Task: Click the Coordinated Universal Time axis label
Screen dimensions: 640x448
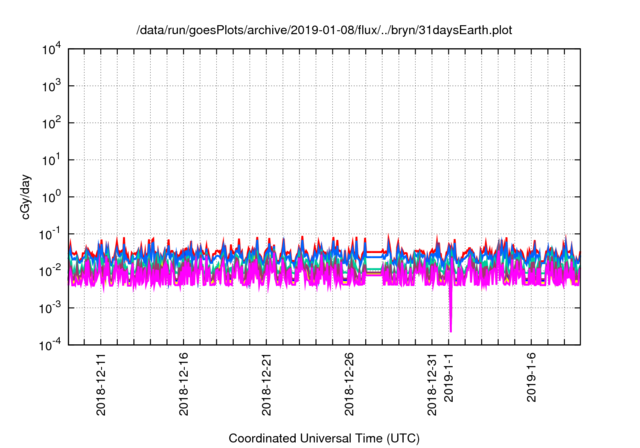Action: (x=324, y=438)
